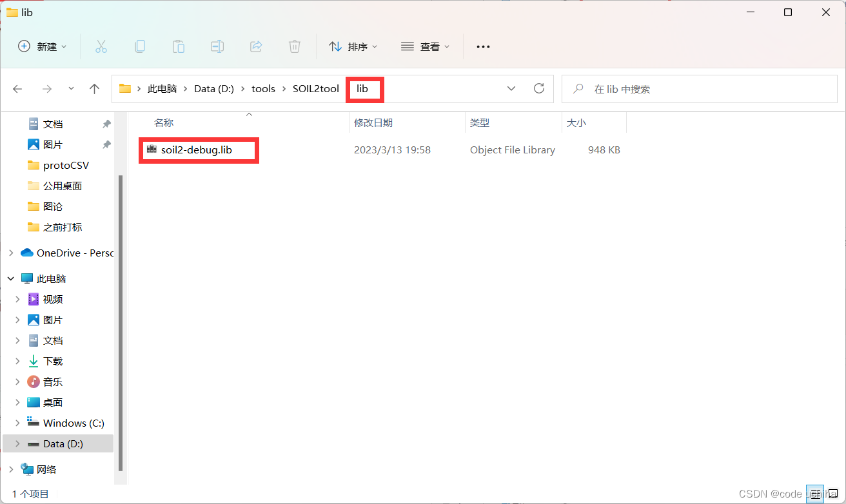846x504 pixels.
Task: Click Data (D:) in the address breadcrumb
Action: click(214, 89)
